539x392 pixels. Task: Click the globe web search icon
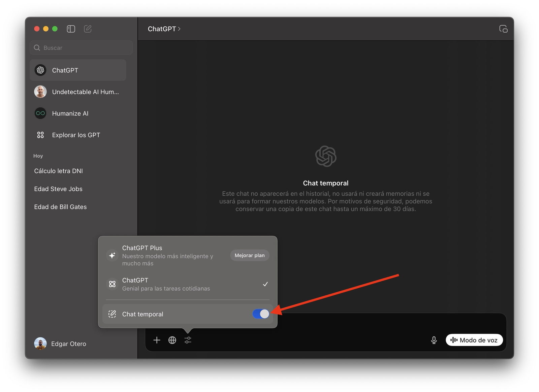pos(172,340)
